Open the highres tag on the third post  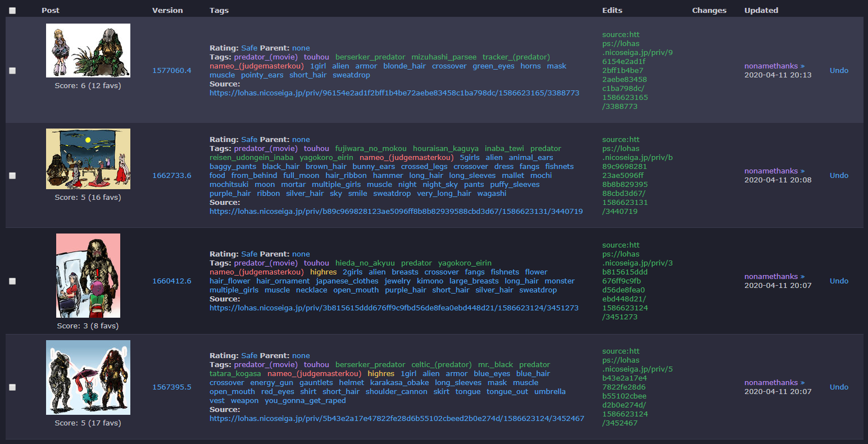click(x=324, y=272)
